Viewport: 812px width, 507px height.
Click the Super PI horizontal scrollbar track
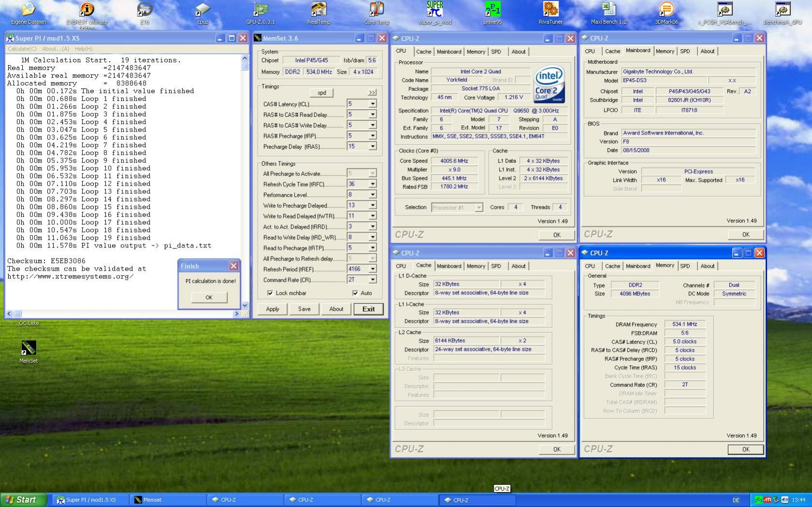click(x=126, y=314)
